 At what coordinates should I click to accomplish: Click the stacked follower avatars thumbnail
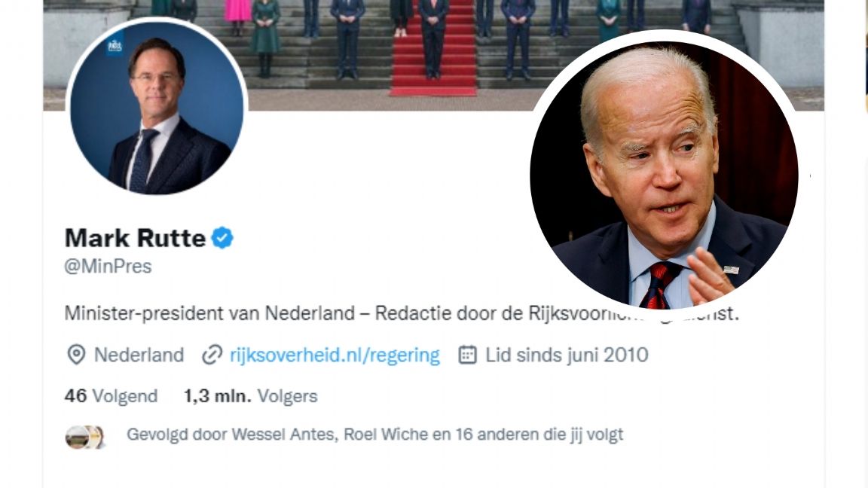pos(84,437)
